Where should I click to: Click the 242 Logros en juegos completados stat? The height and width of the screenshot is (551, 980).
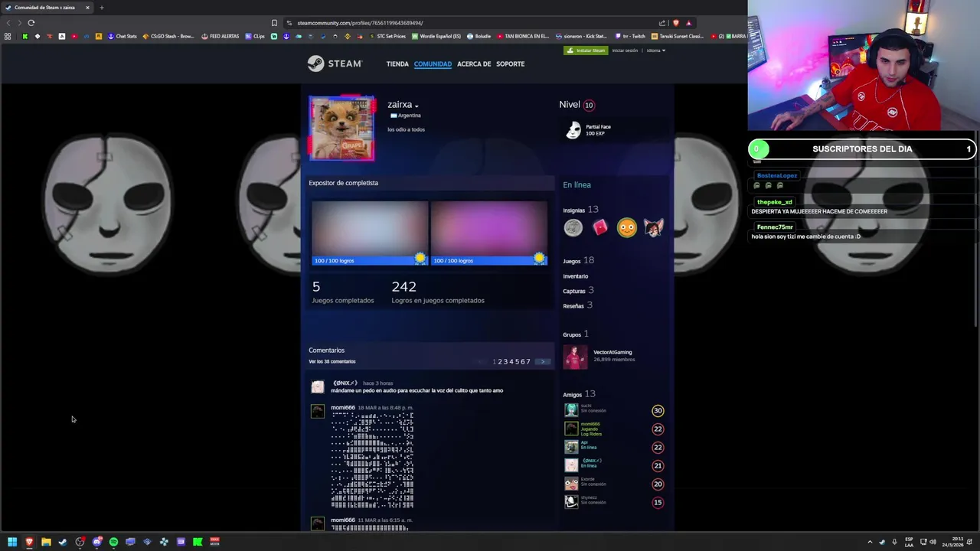(437, 292)
